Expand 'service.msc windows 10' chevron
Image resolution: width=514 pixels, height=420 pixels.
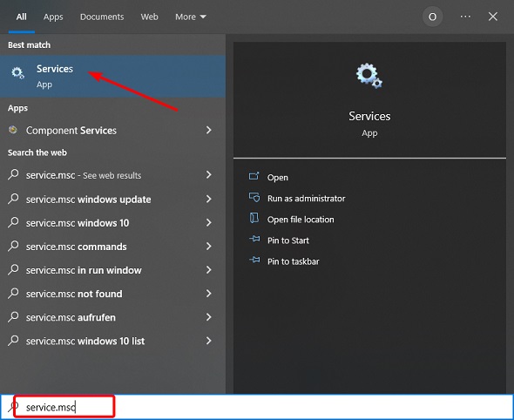[209, 222]
